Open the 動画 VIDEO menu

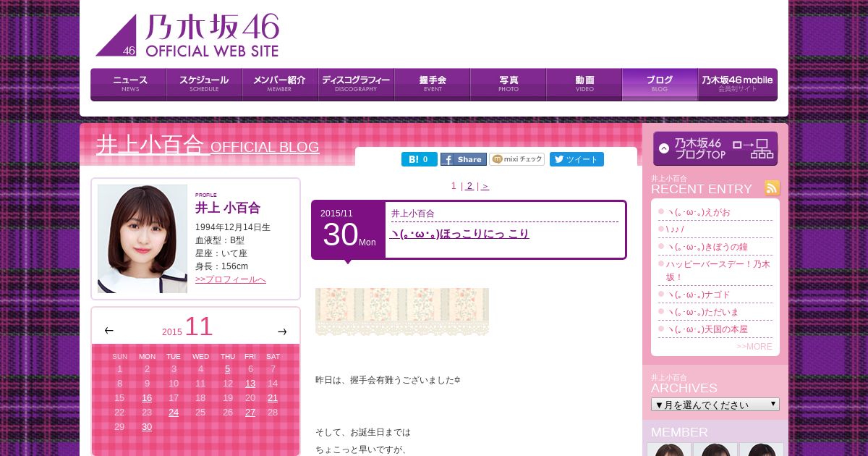[584, 84]
